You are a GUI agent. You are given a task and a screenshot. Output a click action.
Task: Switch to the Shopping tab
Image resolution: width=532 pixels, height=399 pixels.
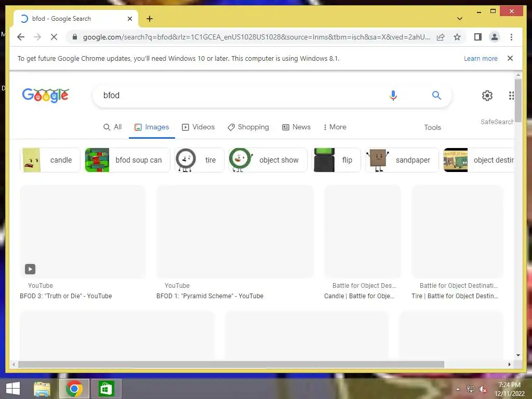coord(248,127)
